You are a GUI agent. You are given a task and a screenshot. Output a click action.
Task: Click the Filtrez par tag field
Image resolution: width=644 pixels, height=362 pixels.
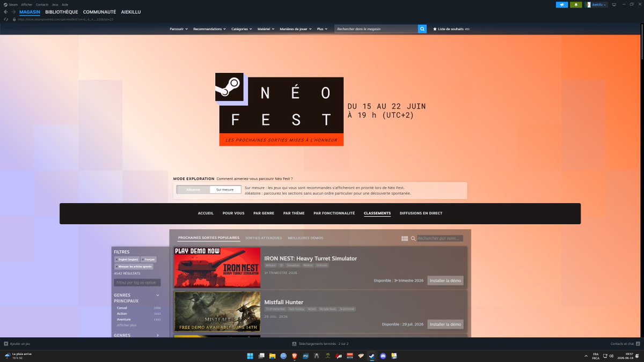137,283
